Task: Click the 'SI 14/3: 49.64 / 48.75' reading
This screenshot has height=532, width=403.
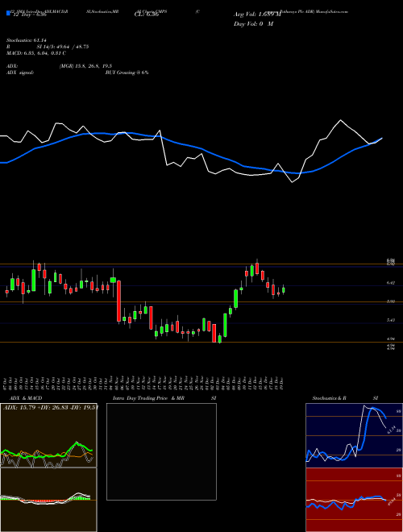Action: [63, 47]
